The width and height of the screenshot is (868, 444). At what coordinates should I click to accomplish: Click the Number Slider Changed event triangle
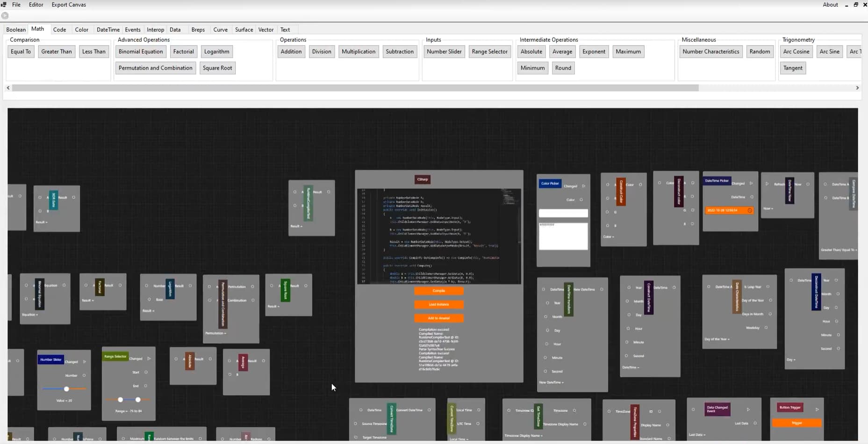click(x=85, y=362)
